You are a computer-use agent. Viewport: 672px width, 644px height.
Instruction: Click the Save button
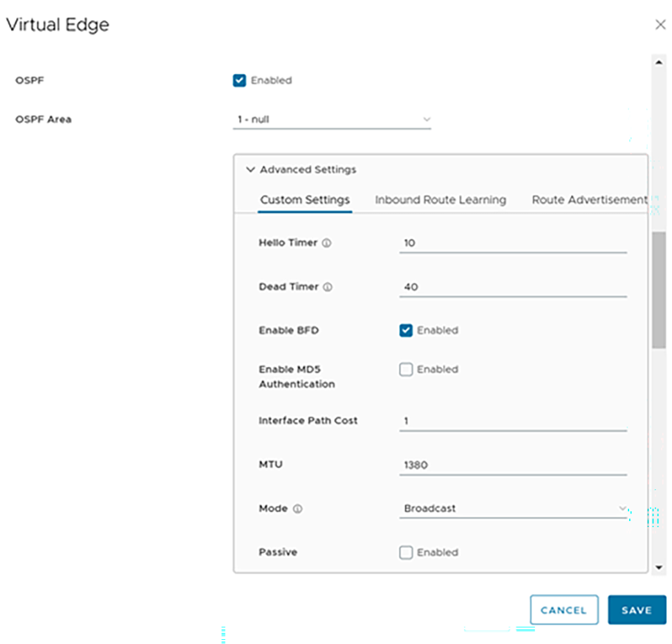[637, 609]
